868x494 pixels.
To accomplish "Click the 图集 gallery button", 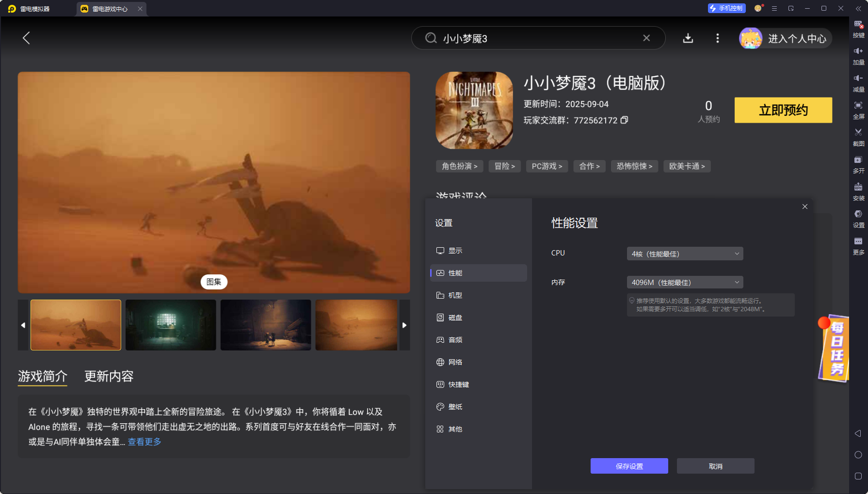I will tap(214, 282).
